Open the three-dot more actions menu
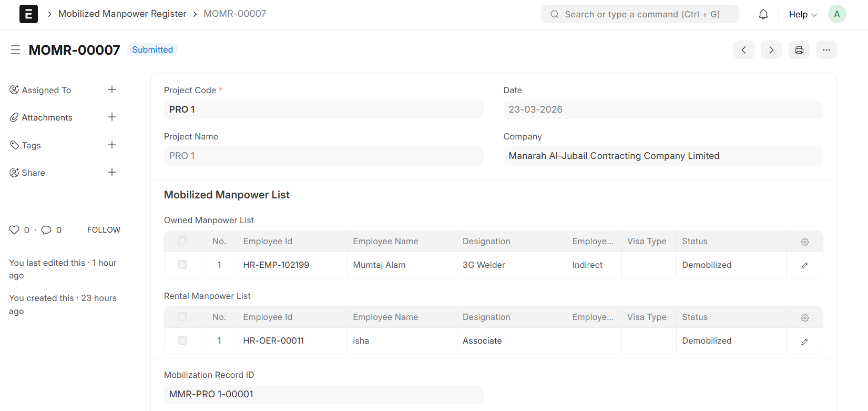 826,50
